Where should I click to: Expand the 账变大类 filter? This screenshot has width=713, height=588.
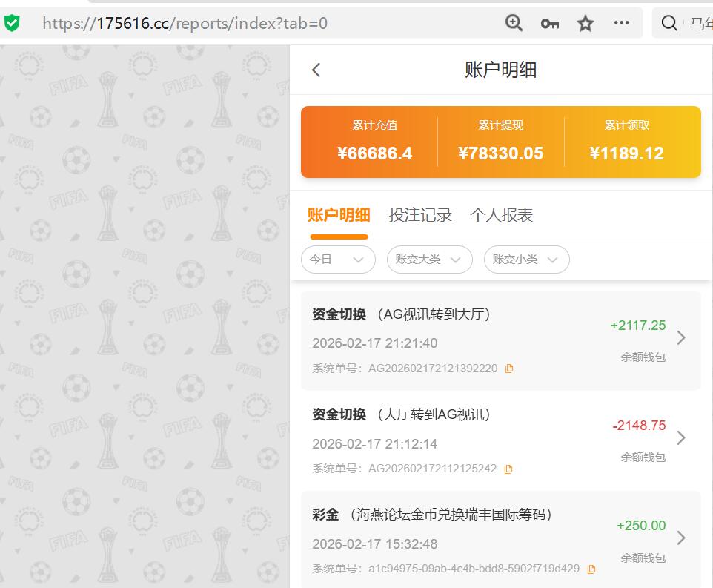pos(430,260)
